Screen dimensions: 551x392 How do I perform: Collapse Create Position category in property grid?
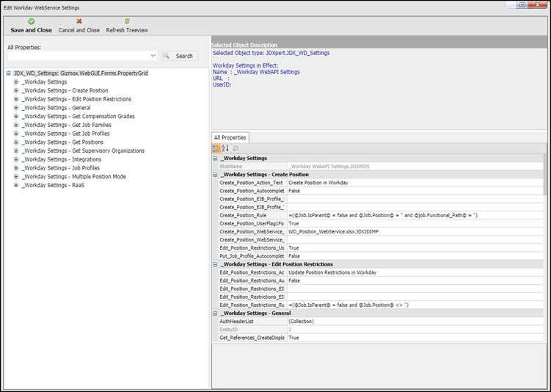(215, 175)
